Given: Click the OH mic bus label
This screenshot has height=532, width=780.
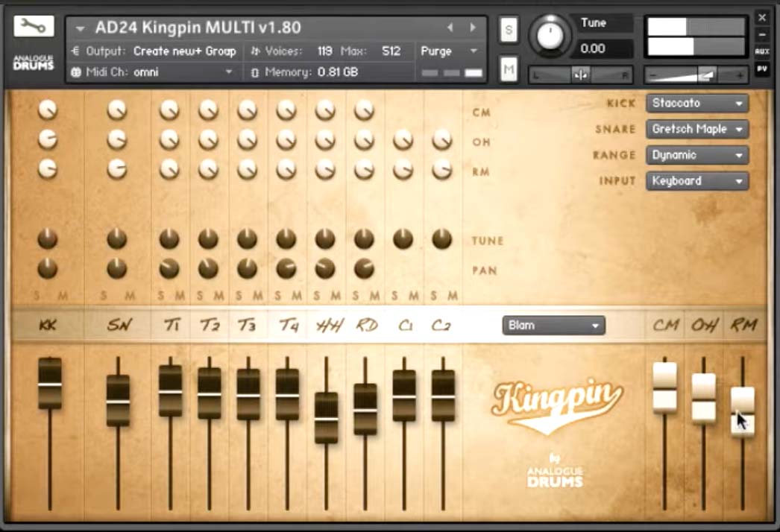Looking at the screenshot, I should click(705, 325).
